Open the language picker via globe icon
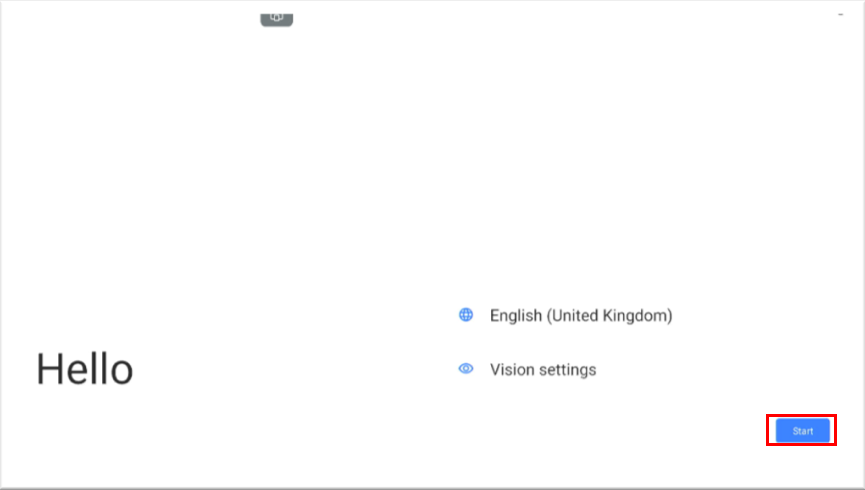 point(465,315)
